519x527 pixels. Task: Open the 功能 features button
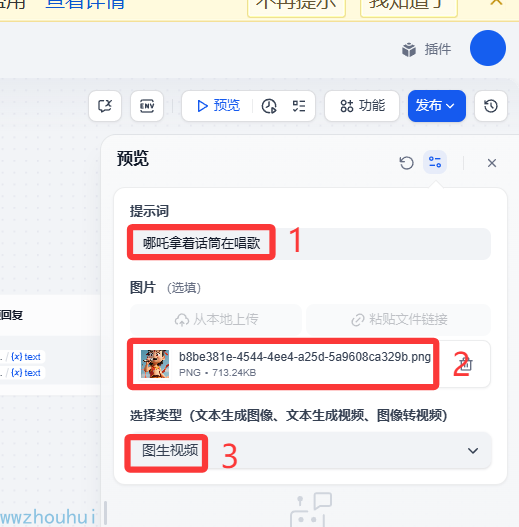362,106
